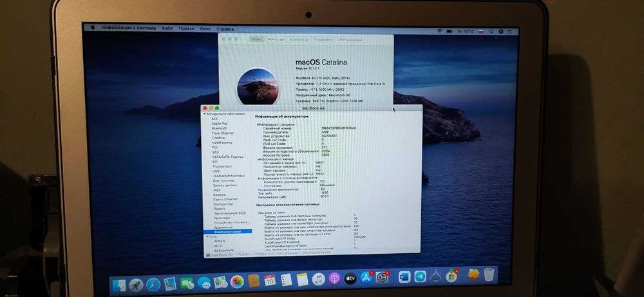Switch to Мониторы tab in About This Mac
Viewport: 644px width, 297px height.
276,39
